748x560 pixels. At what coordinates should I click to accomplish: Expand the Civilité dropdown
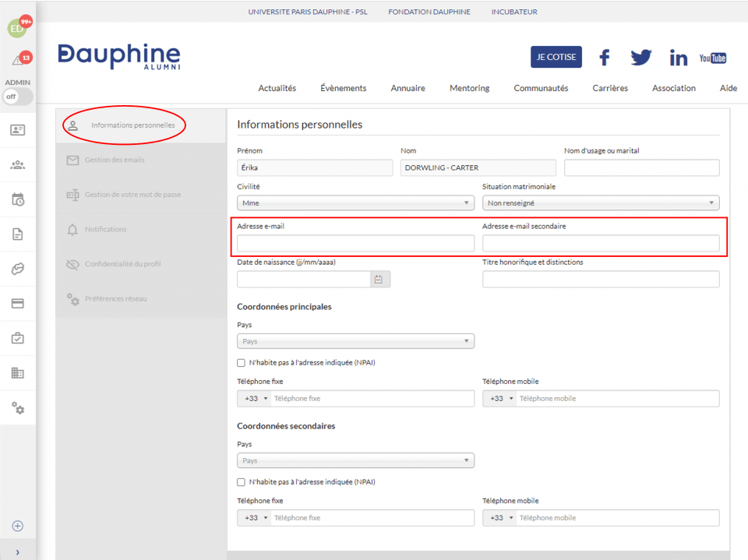[x=355, y=203]
